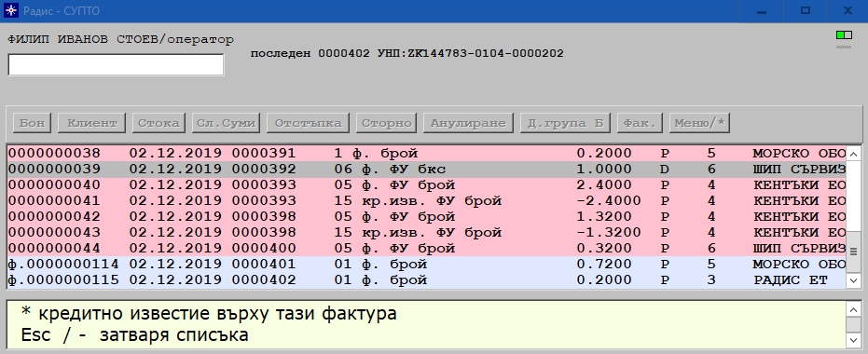Click the последен УНП label text
Screen dimensions: 868x354
[406, 54]
